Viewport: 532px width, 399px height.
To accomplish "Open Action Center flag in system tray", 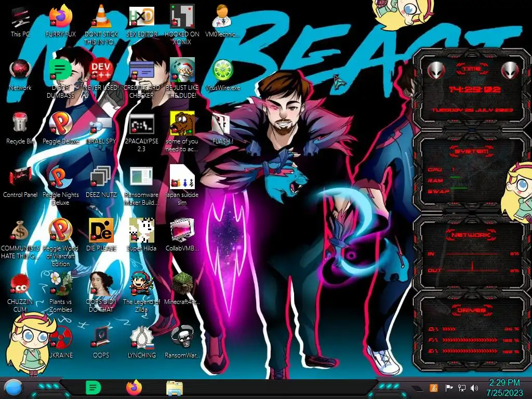I will click(x=449, y=388).
